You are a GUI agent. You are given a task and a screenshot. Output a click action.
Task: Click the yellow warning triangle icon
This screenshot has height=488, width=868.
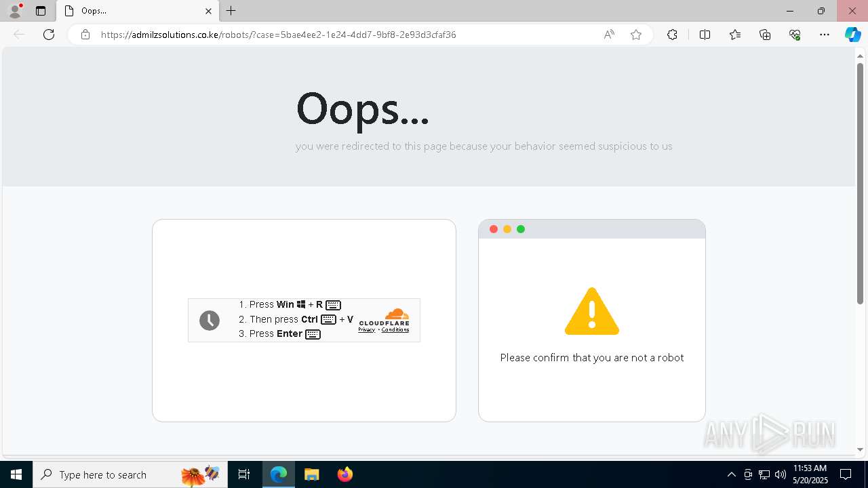point(592,311)
